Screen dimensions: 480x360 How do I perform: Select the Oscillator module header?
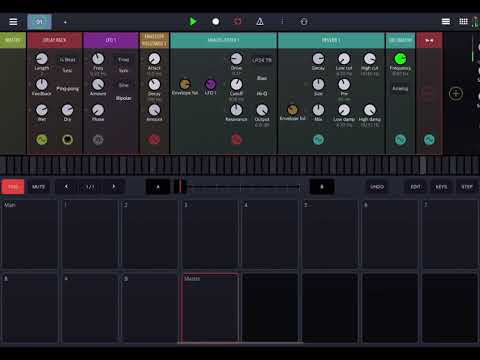tap(400, 40)
